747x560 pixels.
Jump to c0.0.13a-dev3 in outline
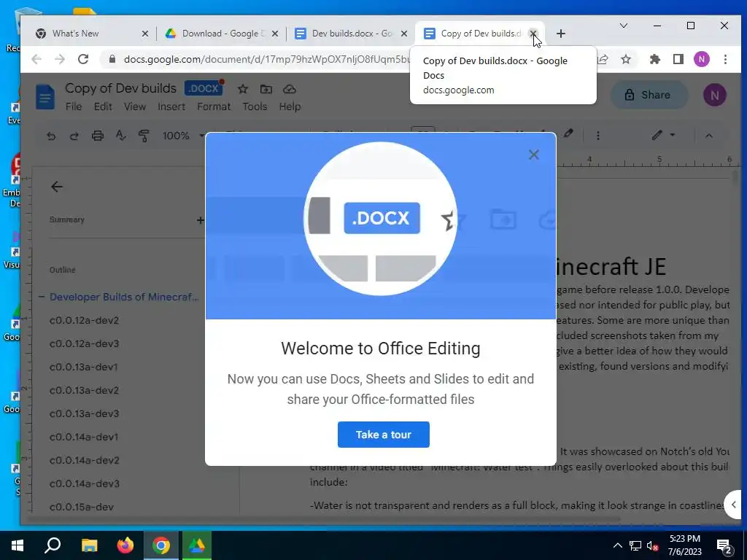click(84, 413)
